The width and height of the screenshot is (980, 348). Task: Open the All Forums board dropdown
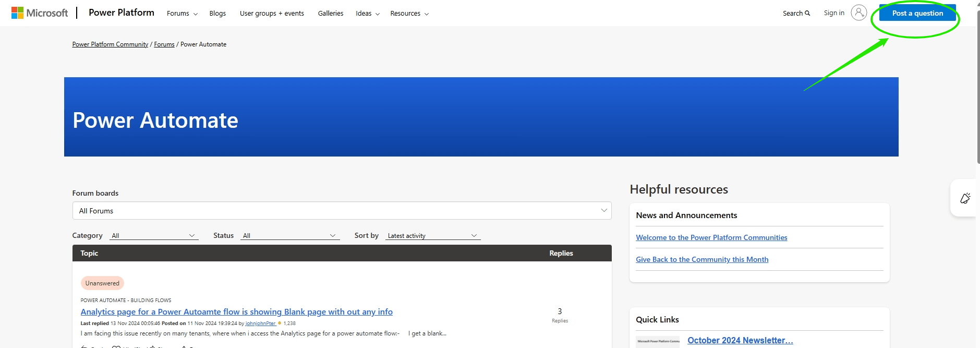[342, 211]
